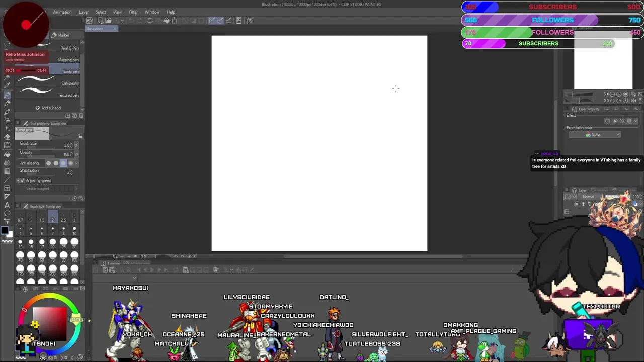Image resolution: width=644 pixels, height=362 pixels.
Task: Open Sub Tool Detail wrench icon
Action: (x=81, y=198)
